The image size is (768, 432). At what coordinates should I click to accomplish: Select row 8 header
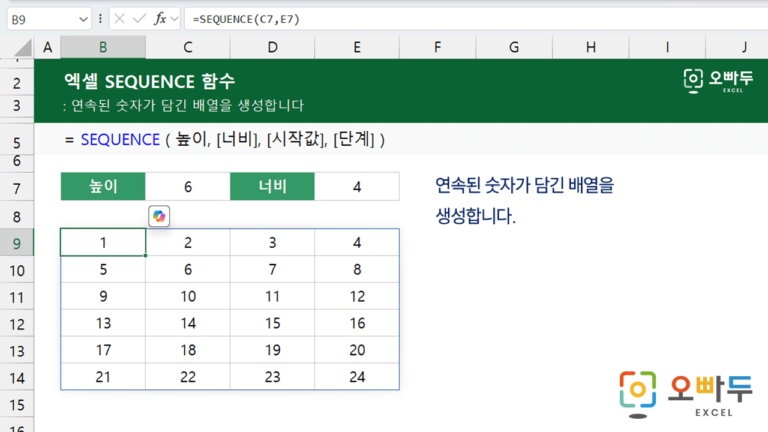click(17, 216)
